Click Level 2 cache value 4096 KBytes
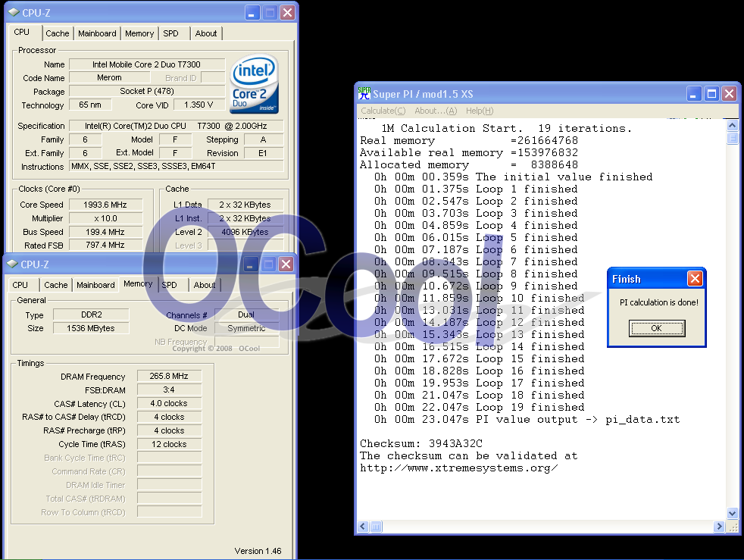744x560 pixels. [x=245, y=232]
